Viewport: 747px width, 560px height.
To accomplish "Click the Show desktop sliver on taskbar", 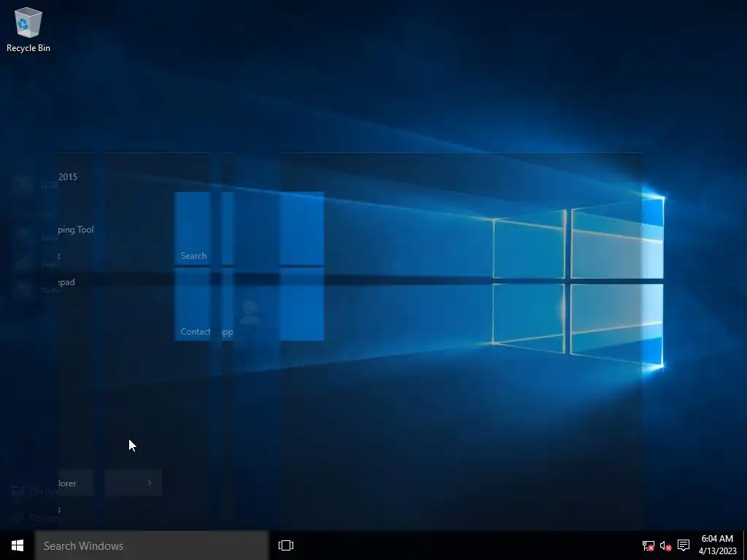I will click(x=745, y=545).
